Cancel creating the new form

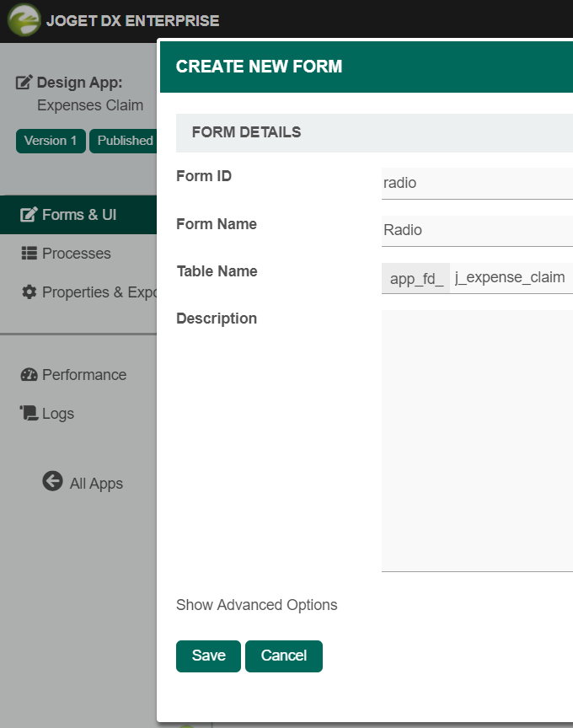click(x=284, y=656)
